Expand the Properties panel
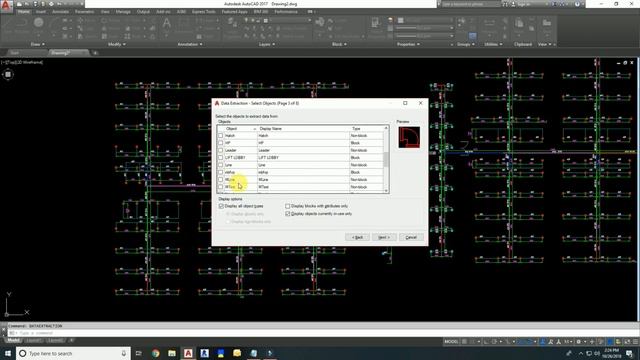 tap(408, 44)
